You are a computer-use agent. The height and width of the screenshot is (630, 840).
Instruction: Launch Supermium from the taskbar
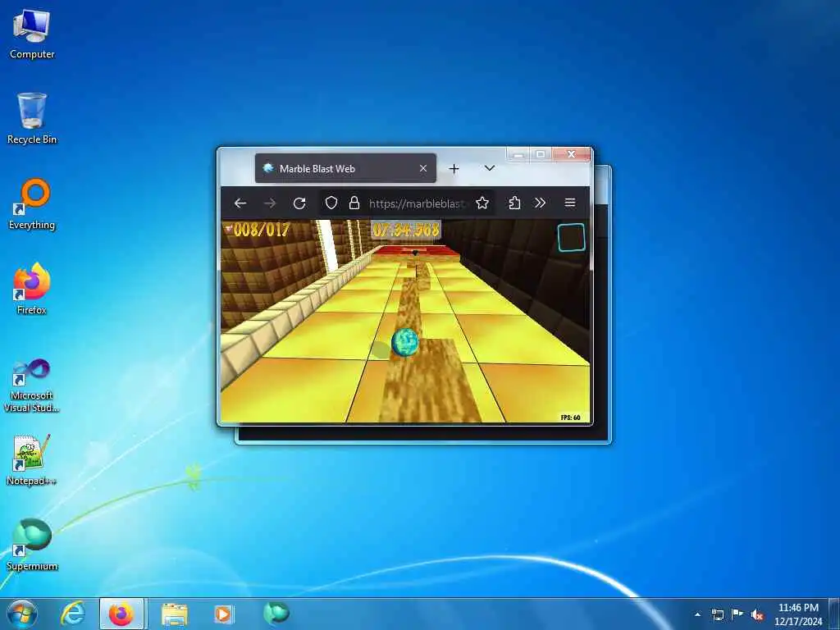pos(276,613)
